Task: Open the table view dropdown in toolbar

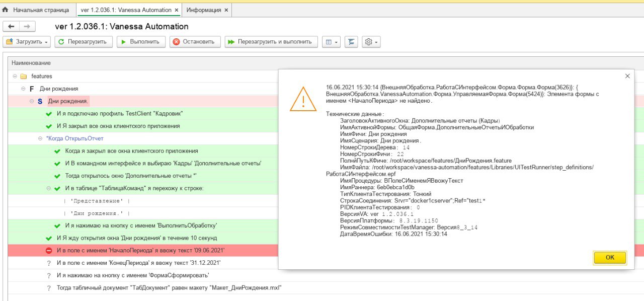Action: click(x=331, y=42)
